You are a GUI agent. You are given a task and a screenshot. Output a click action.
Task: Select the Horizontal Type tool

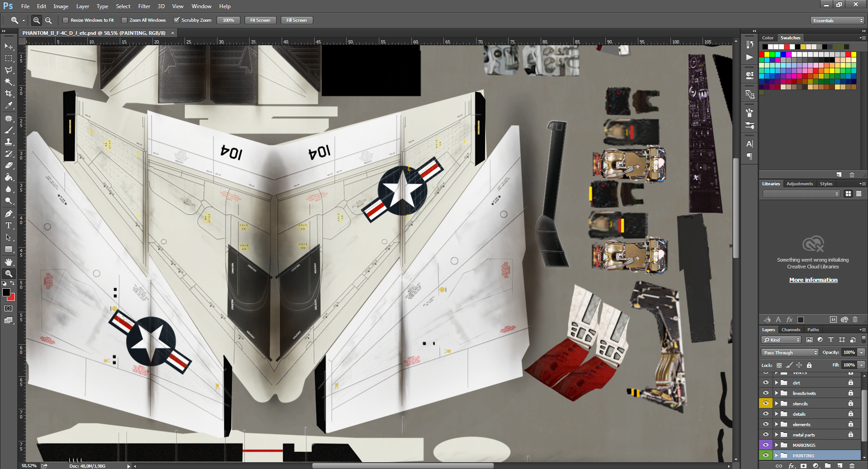pos(9,225)
